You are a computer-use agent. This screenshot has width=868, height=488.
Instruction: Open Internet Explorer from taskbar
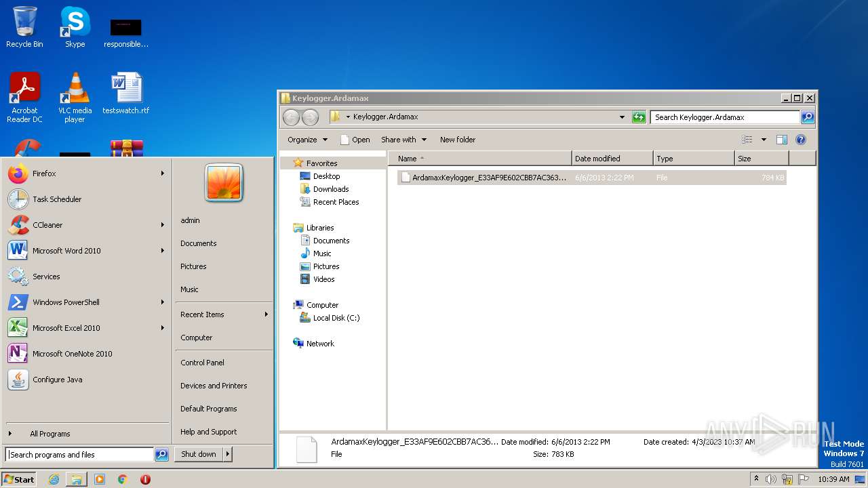coord(54,479)
